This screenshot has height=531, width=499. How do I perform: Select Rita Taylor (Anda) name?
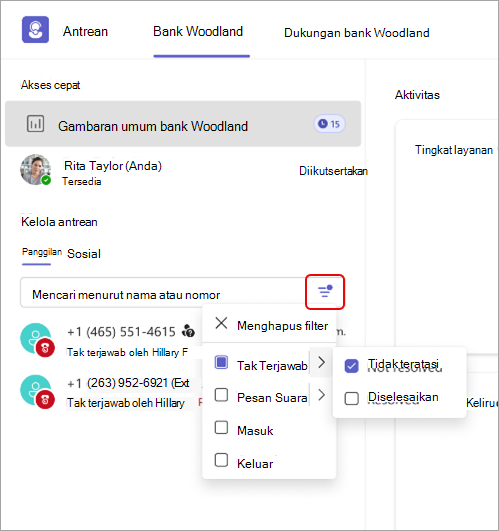113,166
